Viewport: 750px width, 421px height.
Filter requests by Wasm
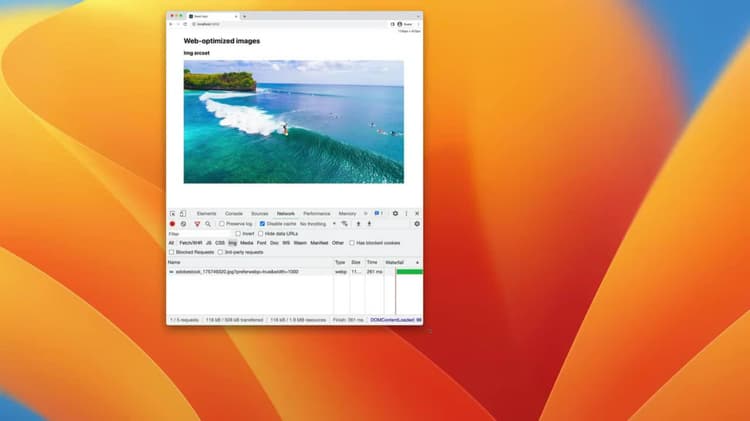(300, 243)
